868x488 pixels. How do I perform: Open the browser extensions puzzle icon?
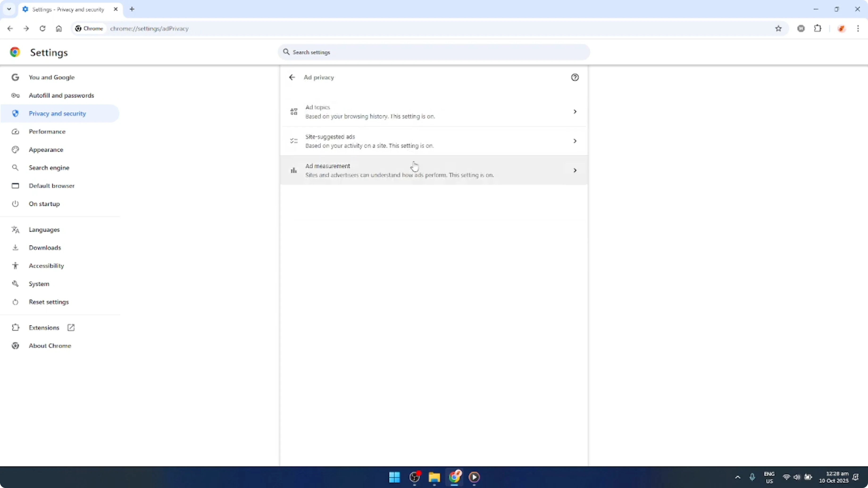tap(818, 29)
